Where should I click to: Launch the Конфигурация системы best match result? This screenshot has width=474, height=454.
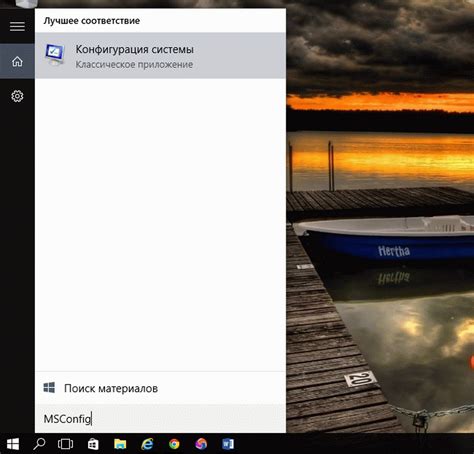tap(160, 56)
